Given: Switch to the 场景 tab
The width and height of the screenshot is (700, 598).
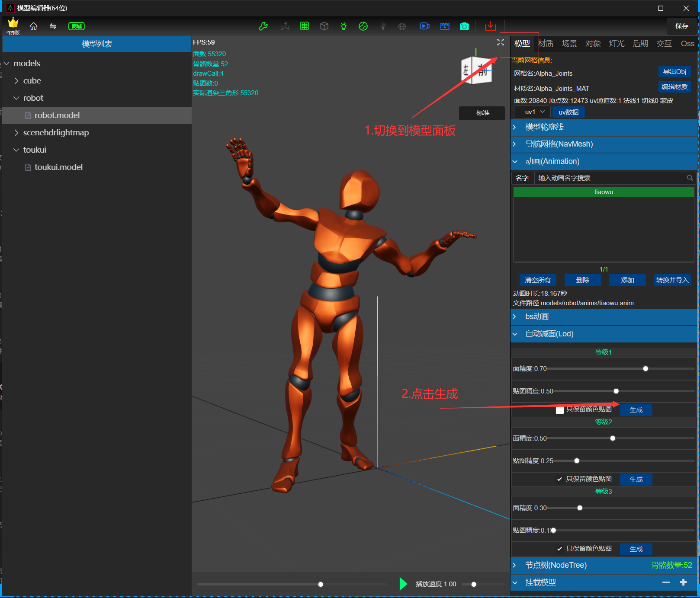Looking at the screenshot, I should coord(569,44).
